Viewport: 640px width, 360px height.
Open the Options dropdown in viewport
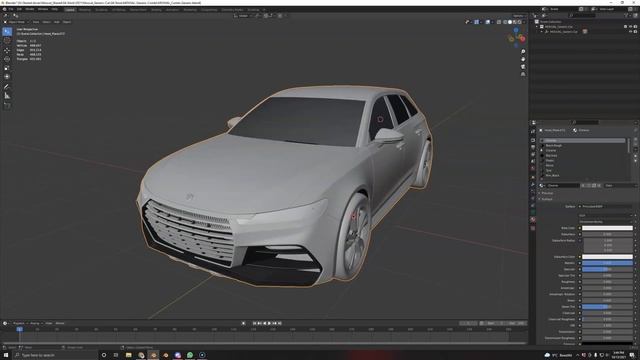519,16
